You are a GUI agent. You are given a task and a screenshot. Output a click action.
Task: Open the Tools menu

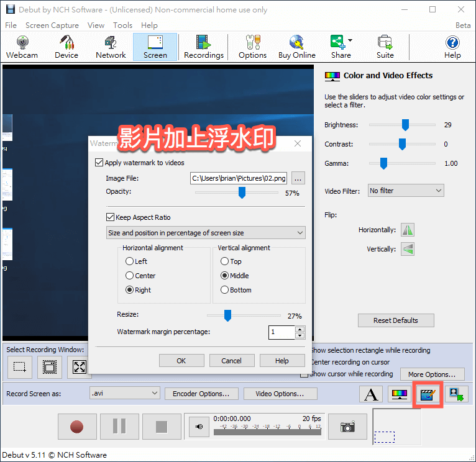[122, 25]
